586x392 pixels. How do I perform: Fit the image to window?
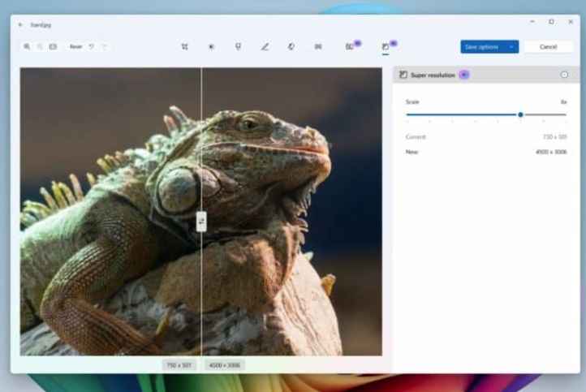(53, 46)
